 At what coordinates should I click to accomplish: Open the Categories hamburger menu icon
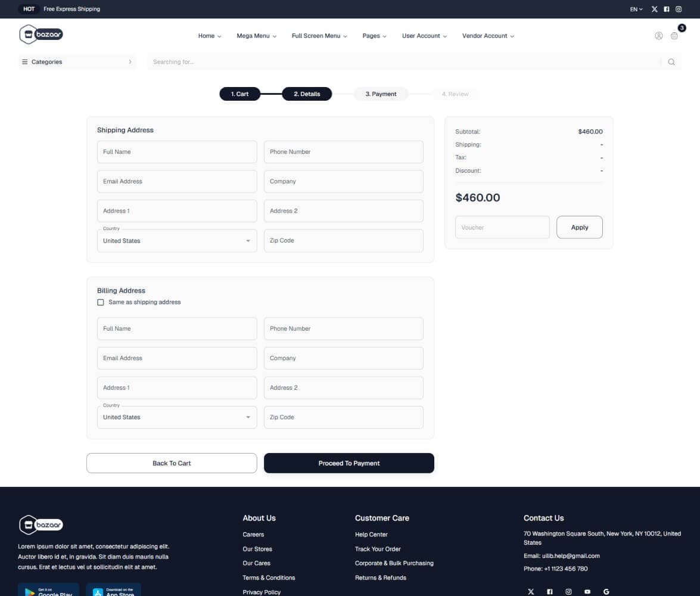point(24,61)
